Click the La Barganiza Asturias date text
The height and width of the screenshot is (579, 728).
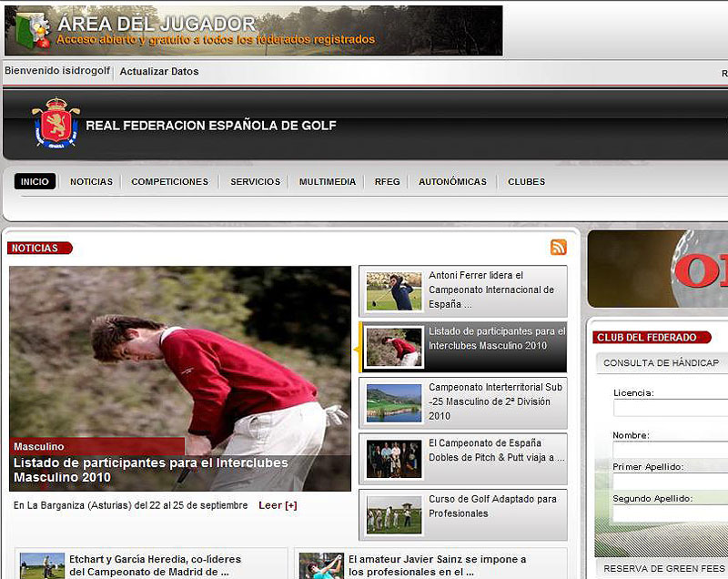tap(130, 505)
